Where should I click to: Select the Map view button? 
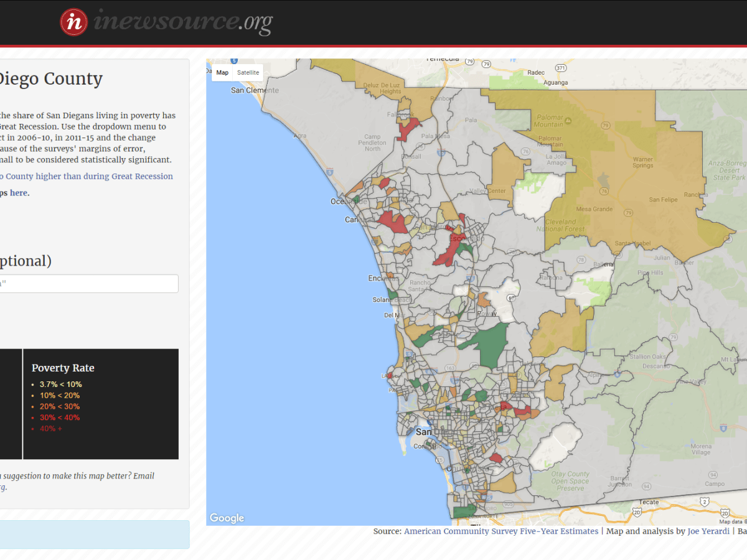(222, 73)
